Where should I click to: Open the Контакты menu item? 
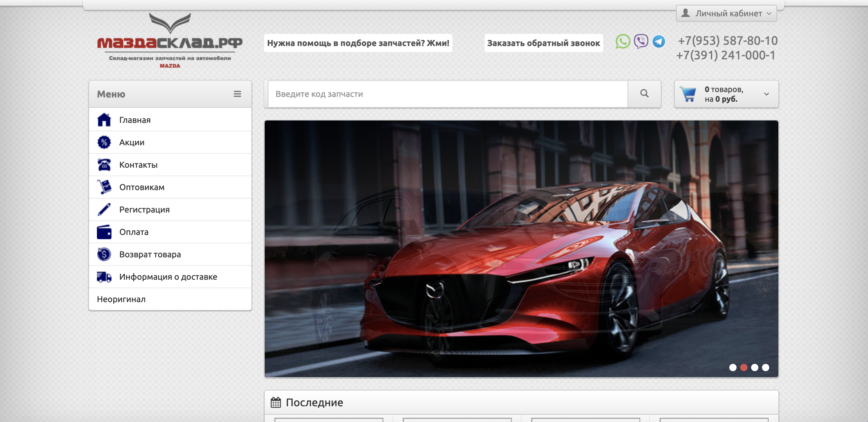[138, 165]
